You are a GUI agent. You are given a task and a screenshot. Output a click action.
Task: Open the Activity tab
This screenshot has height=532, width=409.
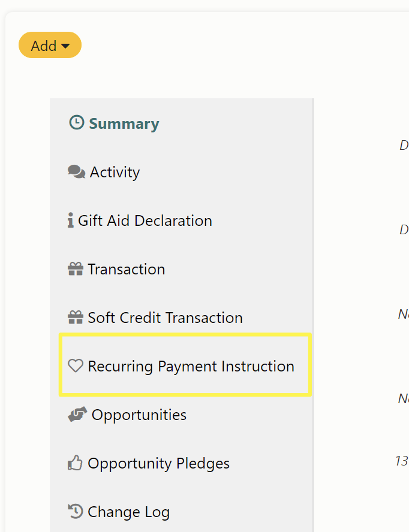pyautogui.click(x=115, y=173)
